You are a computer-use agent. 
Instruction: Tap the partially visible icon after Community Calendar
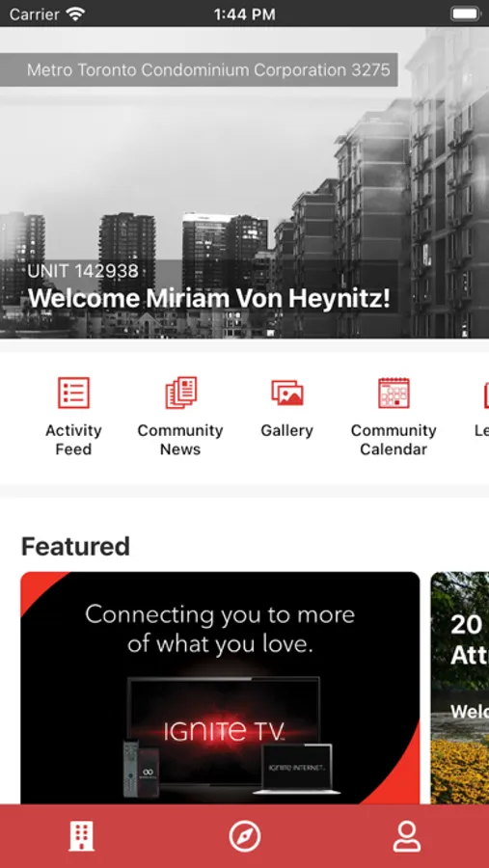click(486, 393)
